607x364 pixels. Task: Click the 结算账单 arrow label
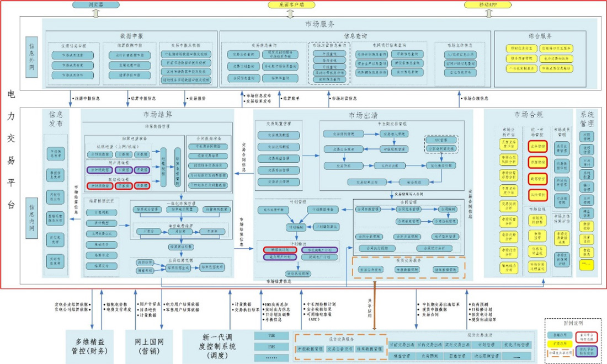pyautogui.click(x=292, y=99)
